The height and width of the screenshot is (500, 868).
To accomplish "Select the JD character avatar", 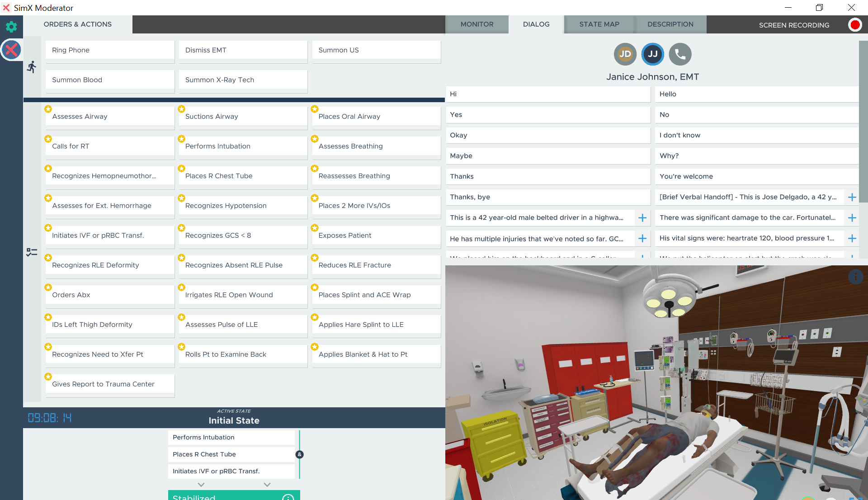I will click(x=625, y=54).
